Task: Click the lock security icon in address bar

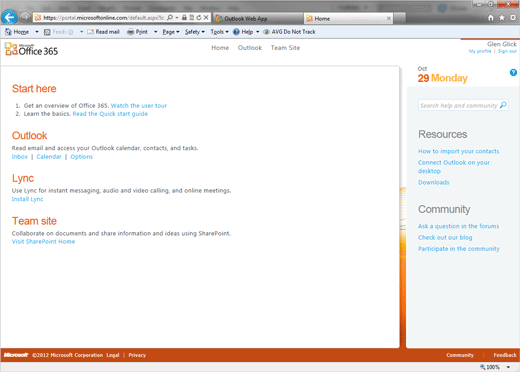Action: (184, 17)
